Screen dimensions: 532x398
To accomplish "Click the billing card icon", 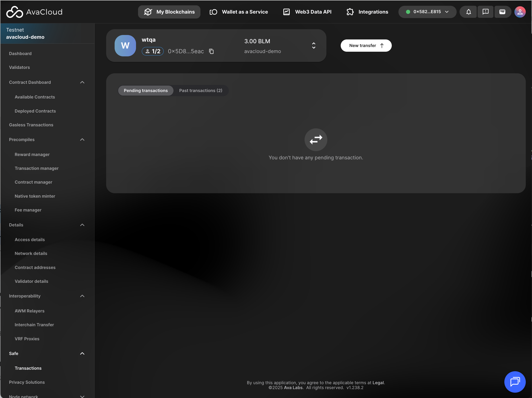I will pos(502,12).
